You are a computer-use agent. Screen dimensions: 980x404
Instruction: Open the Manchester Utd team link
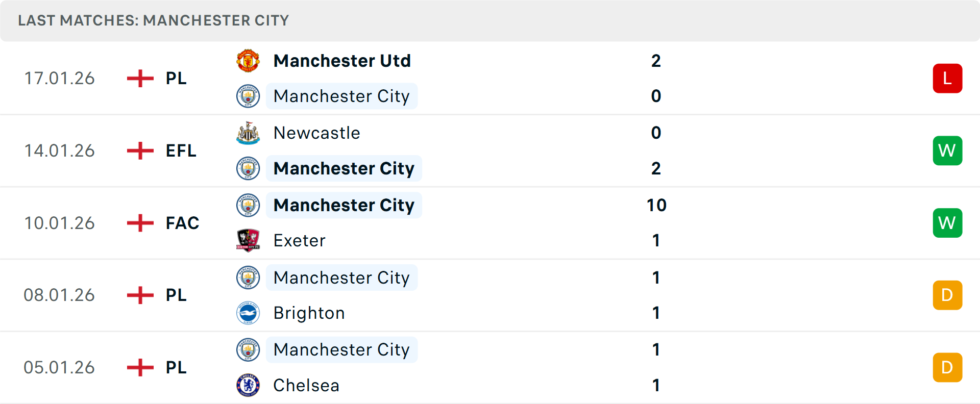tap(342, 61)
